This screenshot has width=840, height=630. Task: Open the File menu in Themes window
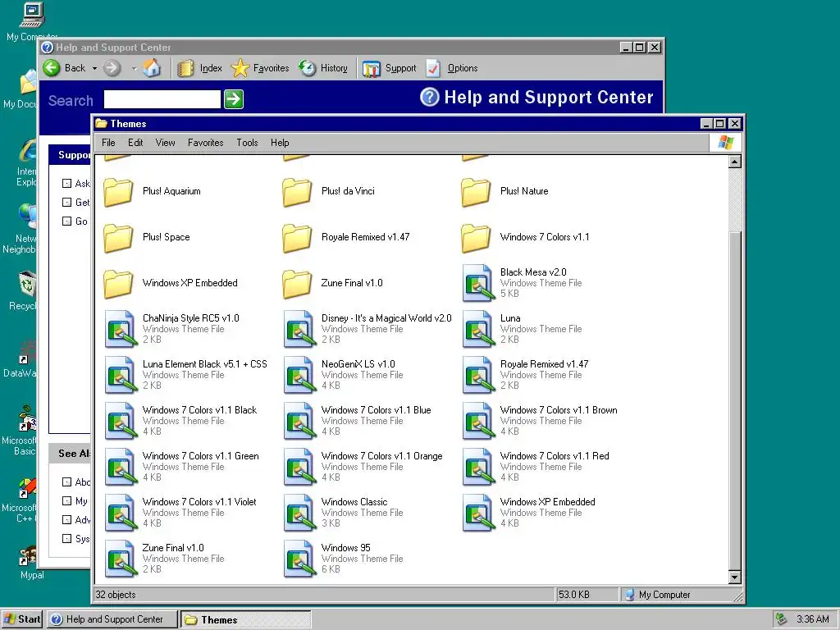coord(108,143)
